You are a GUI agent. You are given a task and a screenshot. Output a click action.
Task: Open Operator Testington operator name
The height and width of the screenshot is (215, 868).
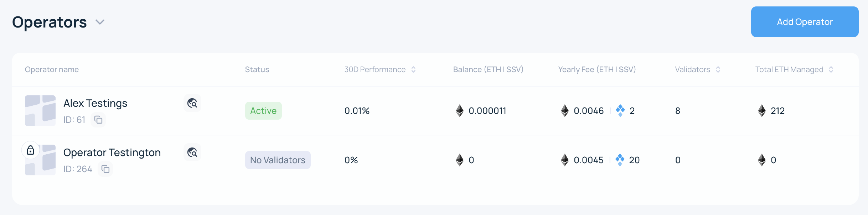[112, 152]
